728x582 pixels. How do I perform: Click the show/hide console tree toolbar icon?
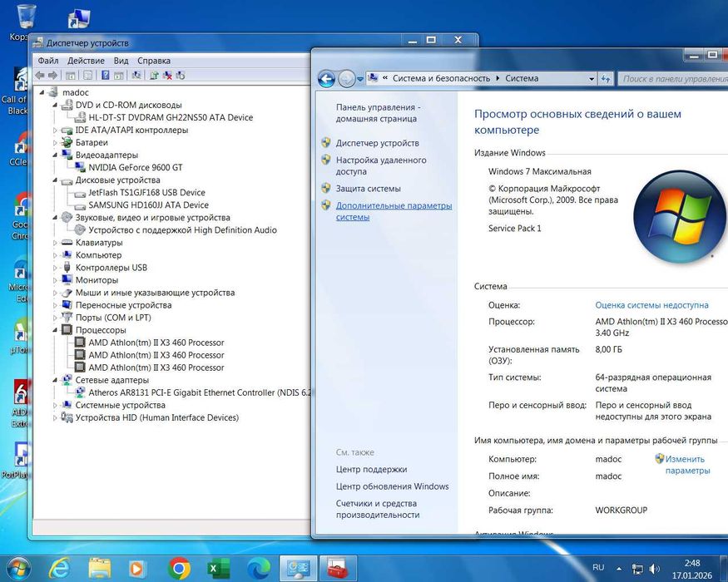pyautogui.click(x=71, y=75)
